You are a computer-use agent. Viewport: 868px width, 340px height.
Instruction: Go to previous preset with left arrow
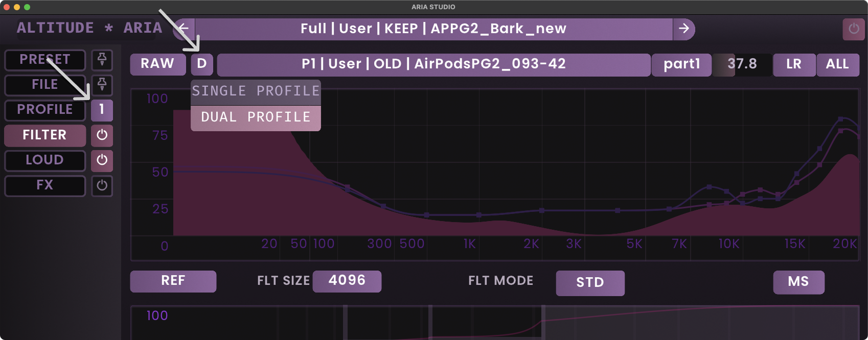pos(184,29)
